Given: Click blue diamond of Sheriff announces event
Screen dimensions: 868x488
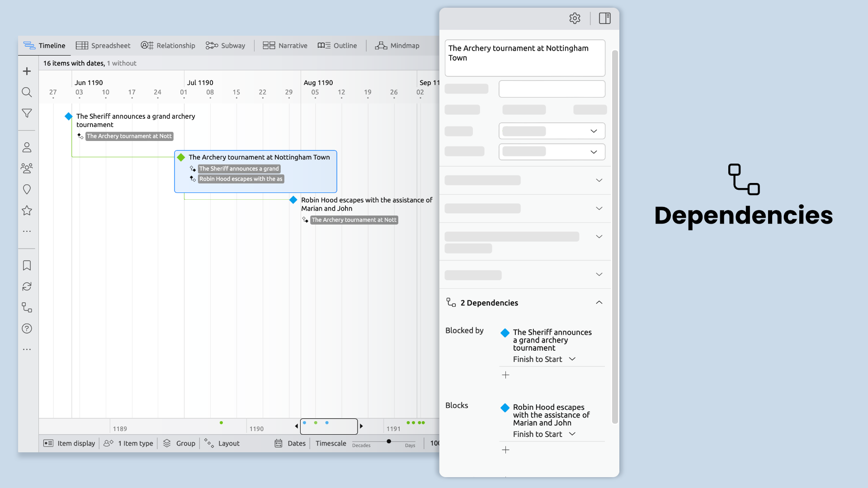Looking at the screenshot, I should pos(69,117).
